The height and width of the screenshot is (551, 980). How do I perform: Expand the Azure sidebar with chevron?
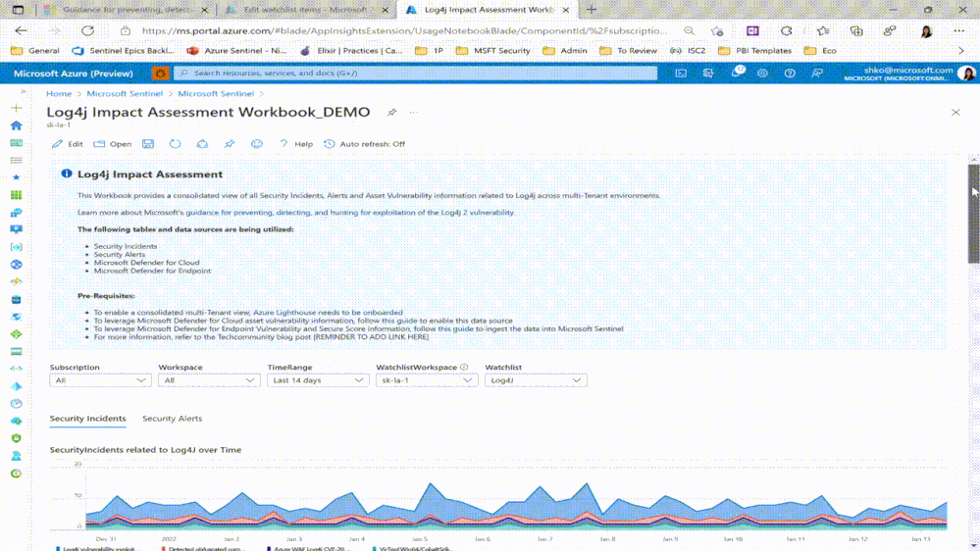pyautogui.click(x=23, y=92)
